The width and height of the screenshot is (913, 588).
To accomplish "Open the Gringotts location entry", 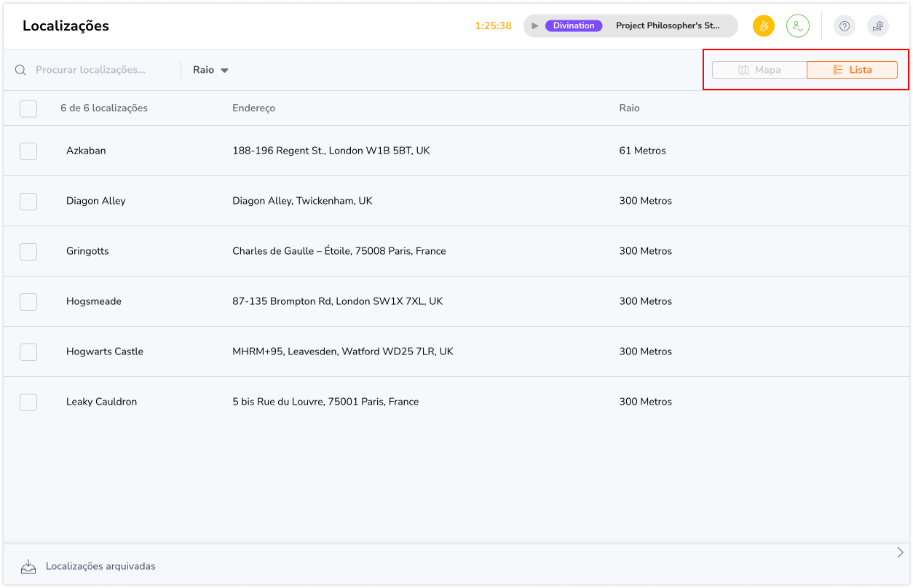I will point(87,251).
